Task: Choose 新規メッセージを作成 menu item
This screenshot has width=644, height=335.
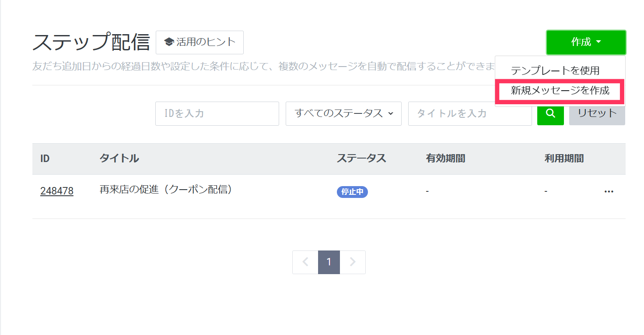Action: click(x=560, y=91)
